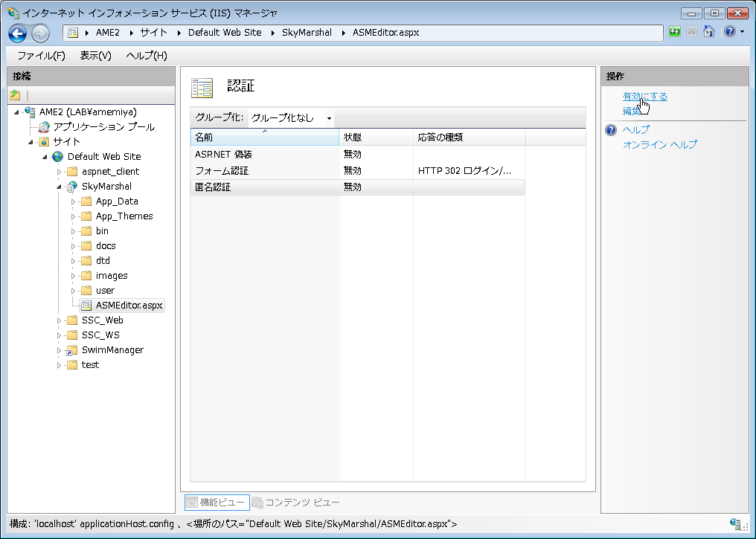Sort by 名前 column header

[x=265, y=138]
